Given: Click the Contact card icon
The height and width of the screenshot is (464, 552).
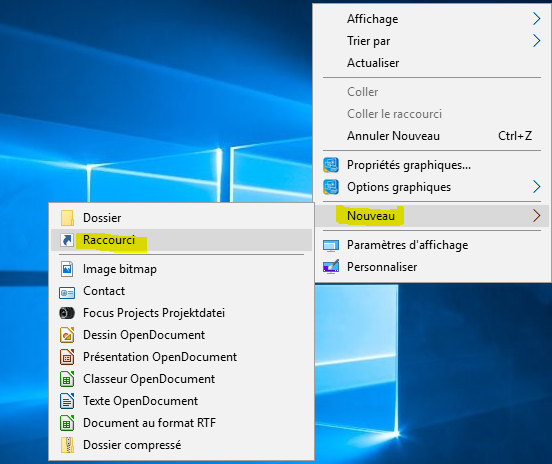Looking at the screenshot, I should pos(67,292).
